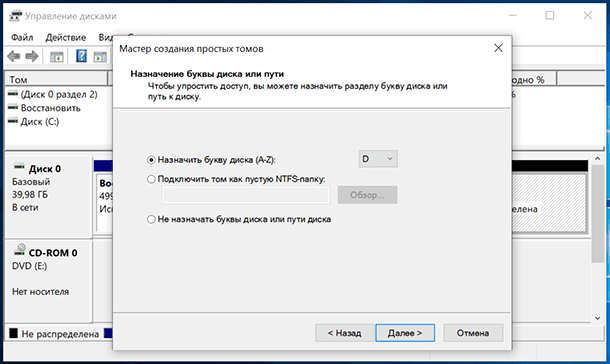Screen dimensions: 610x364
Task: Maximize the Управление дисками window
Action: [x=550, y=16]
